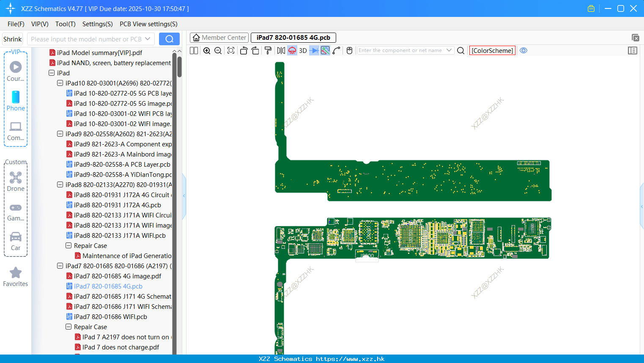Image resolution: width=644 pixels, height=363 pixels.
Task: Toggle the eye visibility icon
Action: [x=523, y=50]
